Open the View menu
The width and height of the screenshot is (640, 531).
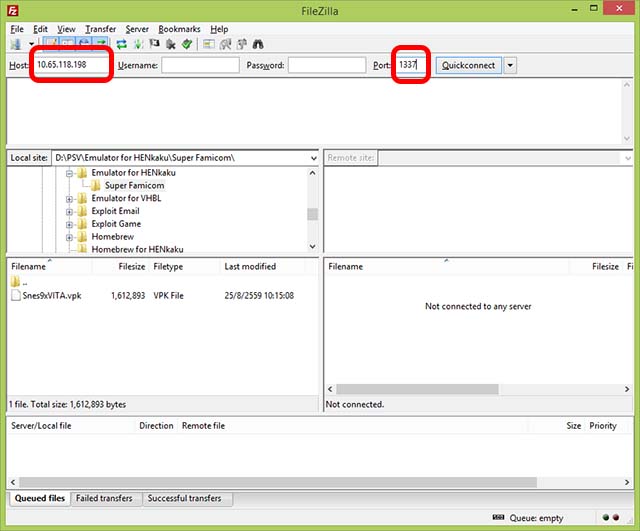(x=66, y=29)
